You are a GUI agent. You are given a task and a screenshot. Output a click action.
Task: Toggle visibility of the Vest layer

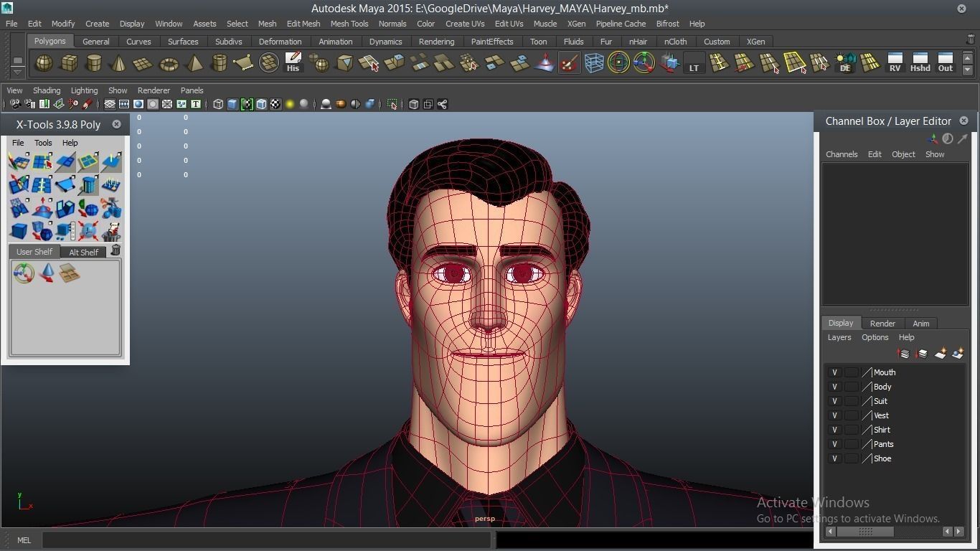(834, 415)
